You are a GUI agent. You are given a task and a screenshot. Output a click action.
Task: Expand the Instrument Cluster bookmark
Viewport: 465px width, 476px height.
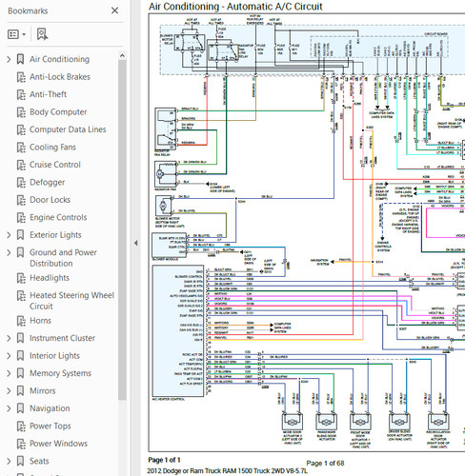click(x=9, y=338)
